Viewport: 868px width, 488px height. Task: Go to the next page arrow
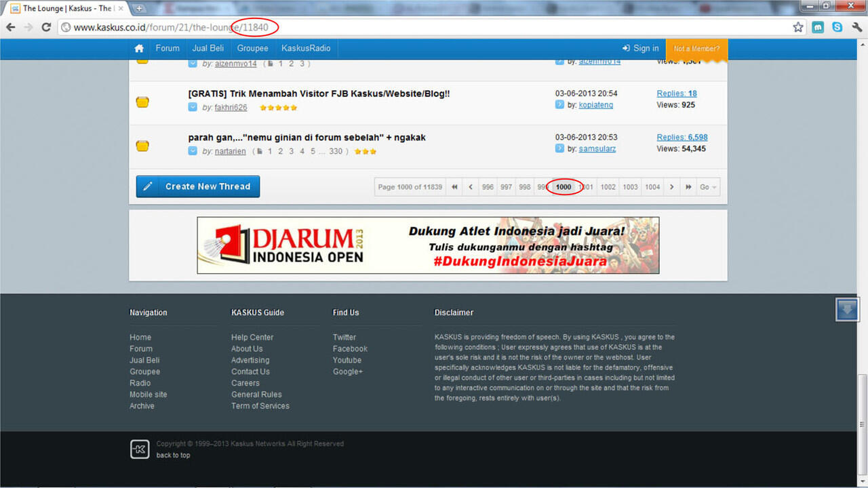[671, 187]
